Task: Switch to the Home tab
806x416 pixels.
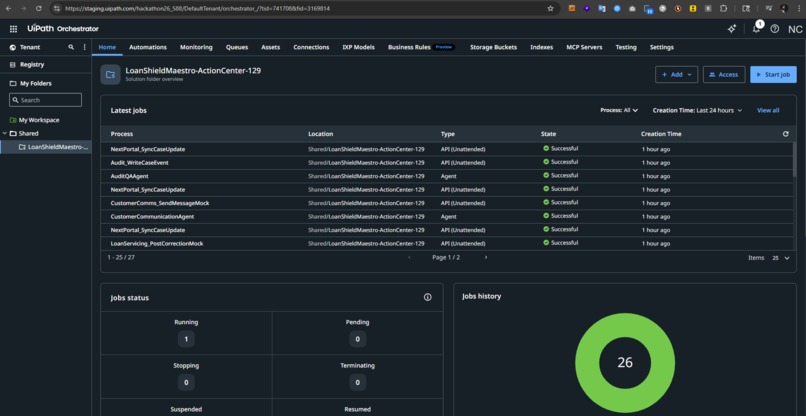Action: point(107,47)
